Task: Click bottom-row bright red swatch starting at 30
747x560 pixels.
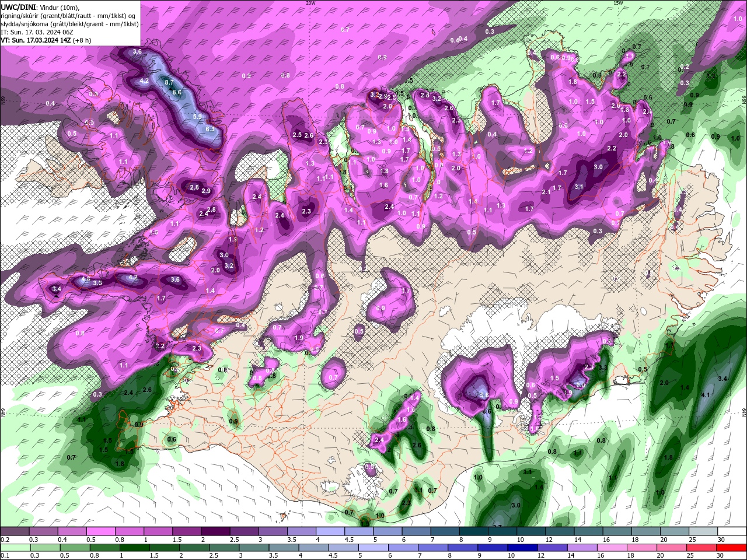Action: (732, 548)
